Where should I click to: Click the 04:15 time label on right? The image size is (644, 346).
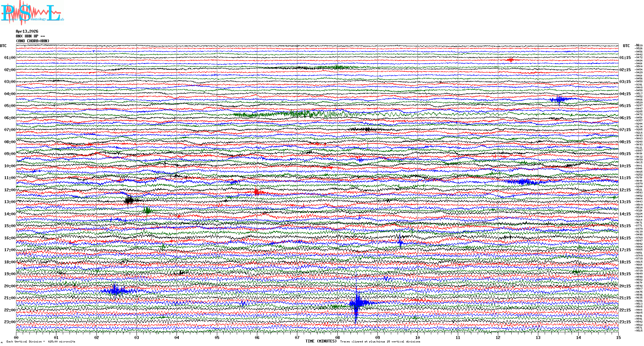[625, 94]
